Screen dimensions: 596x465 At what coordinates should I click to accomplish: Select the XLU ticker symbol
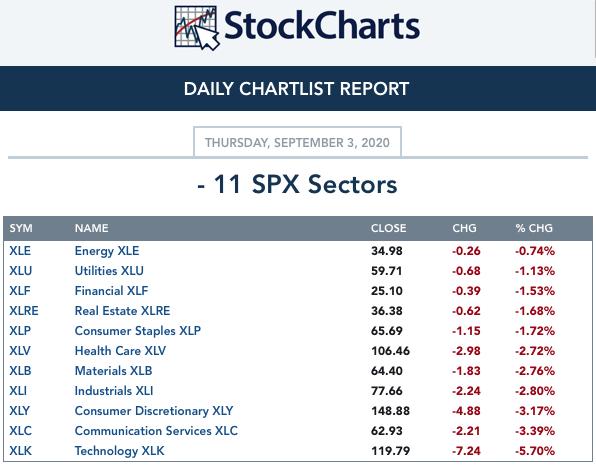pos(21,271)
